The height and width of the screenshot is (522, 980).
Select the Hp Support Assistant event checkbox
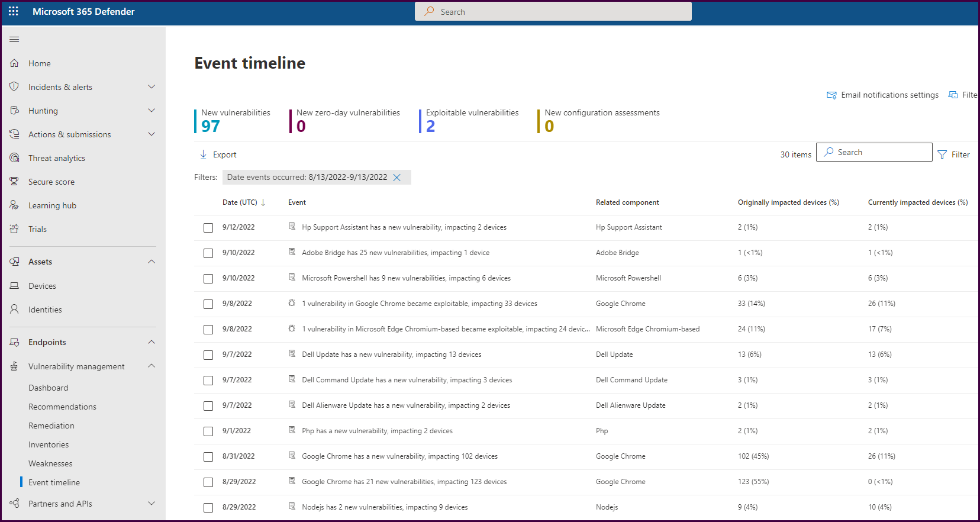(x=208, y=228)
